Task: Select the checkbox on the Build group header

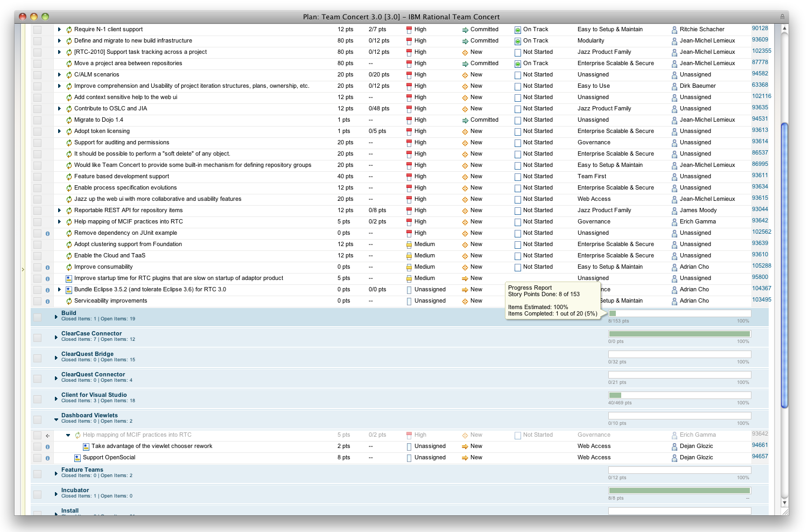Action: 37,318
